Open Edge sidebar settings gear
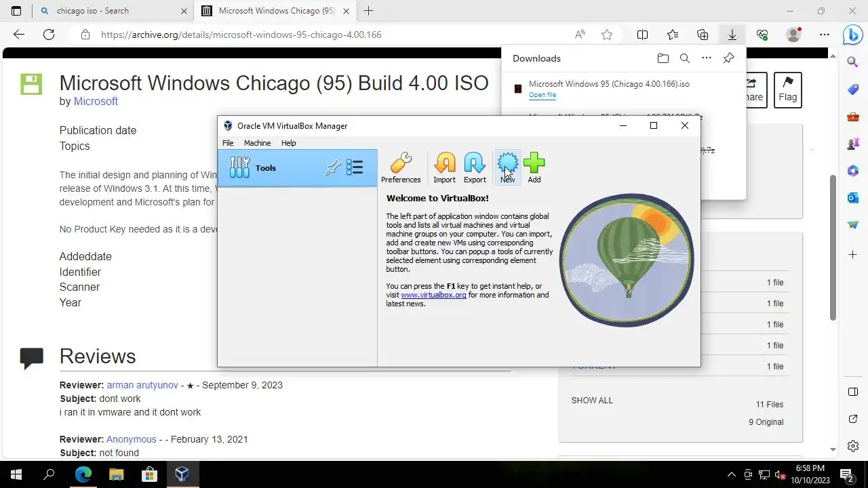 coord(853,446)
